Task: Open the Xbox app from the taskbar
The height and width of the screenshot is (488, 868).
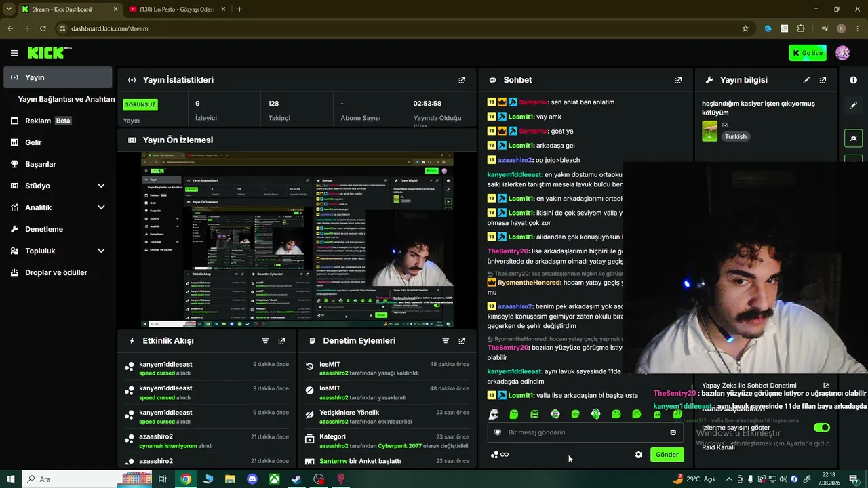Action: click(x=274, y=479)
